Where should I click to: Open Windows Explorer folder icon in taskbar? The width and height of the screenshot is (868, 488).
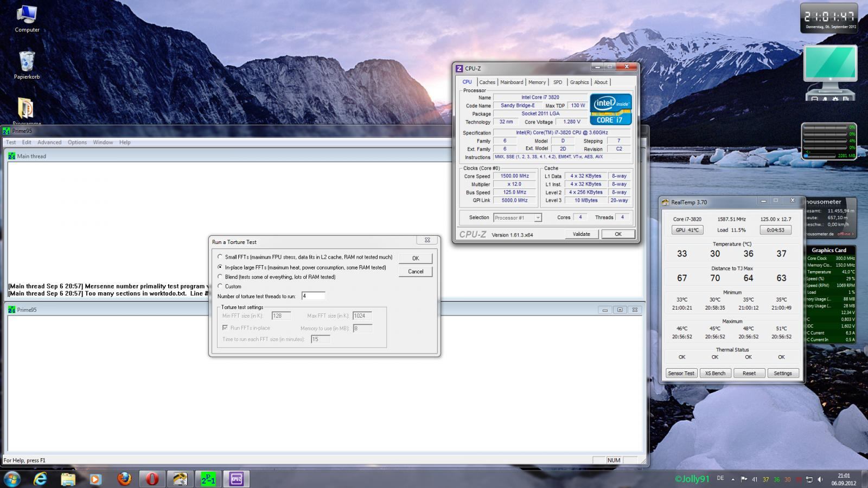(68, 479)
